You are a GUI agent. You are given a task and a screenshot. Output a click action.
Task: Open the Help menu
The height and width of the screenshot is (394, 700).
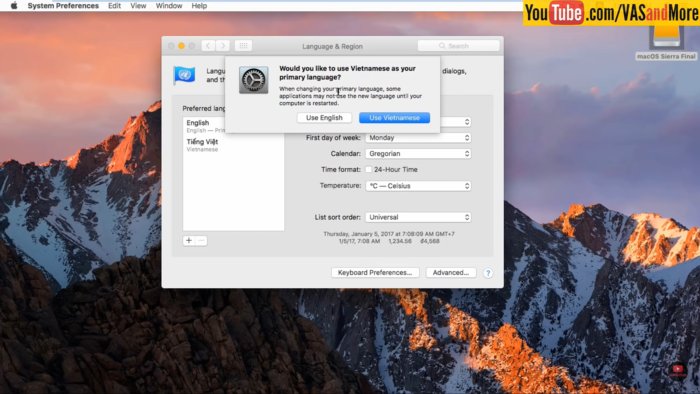coord(199,6)
